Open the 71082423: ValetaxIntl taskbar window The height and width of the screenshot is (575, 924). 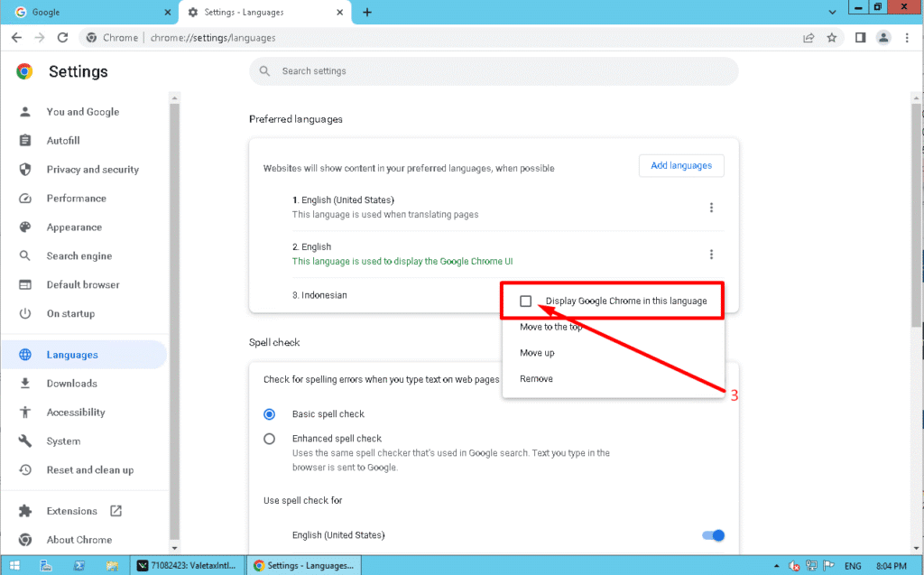pos(189,566)
